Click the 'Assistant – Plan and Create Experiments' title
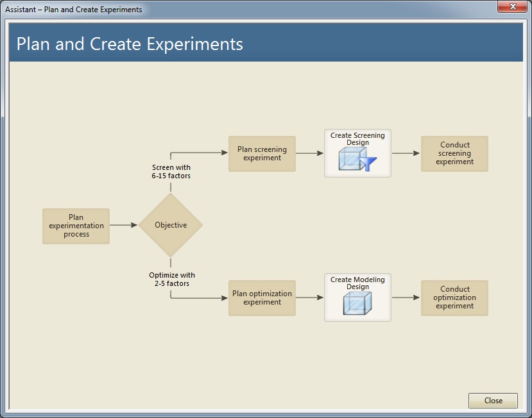The height and width of the screenshot is (418, 532). pyautogui.click(x=74, y=10)
